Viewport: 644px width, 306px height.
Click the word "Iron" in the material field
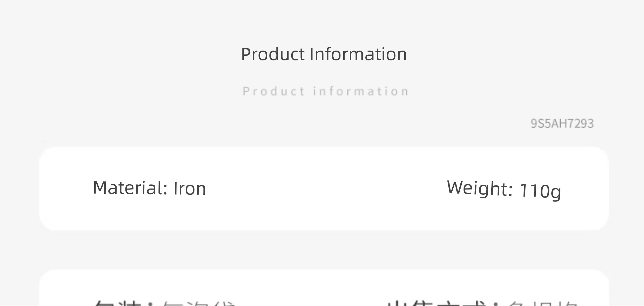pyautogui.click(x=190, y=189)
